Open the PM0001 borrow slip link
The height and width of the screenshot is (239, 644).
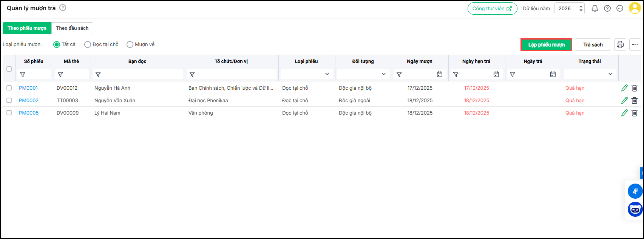click(28, 88)
